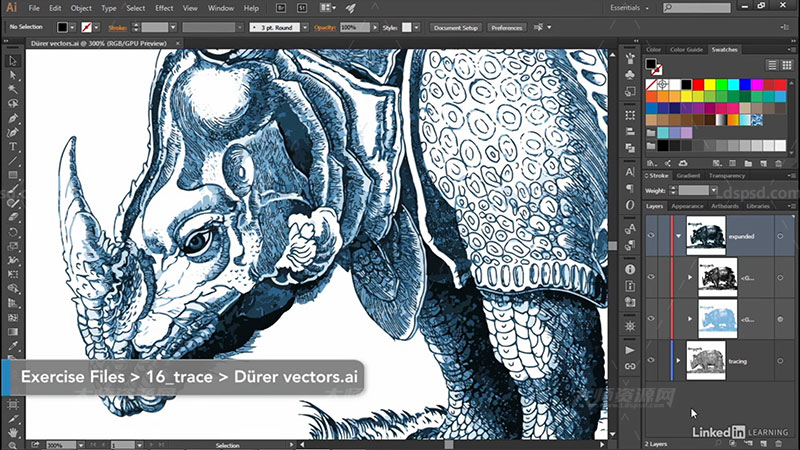Select the Rotate tool
800x450 pixels.
click(x=13, y=232)
